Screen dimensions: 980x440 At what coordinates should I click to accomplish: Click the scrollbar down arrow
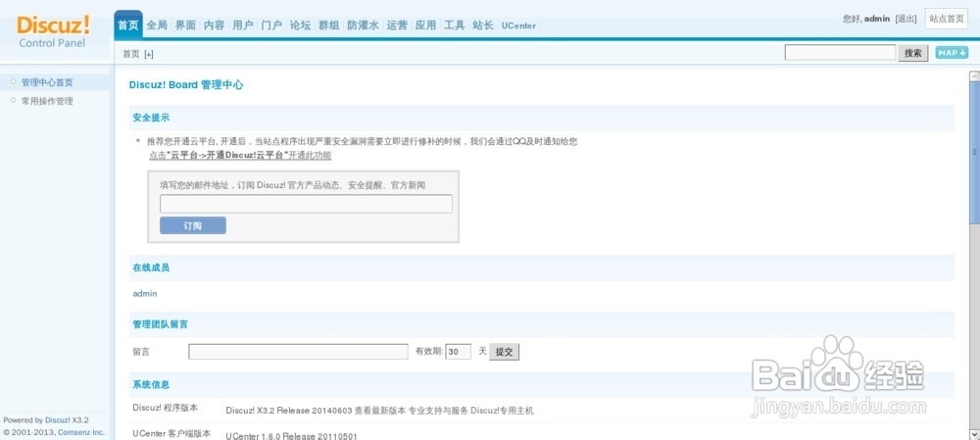click(x=974, y=434)
